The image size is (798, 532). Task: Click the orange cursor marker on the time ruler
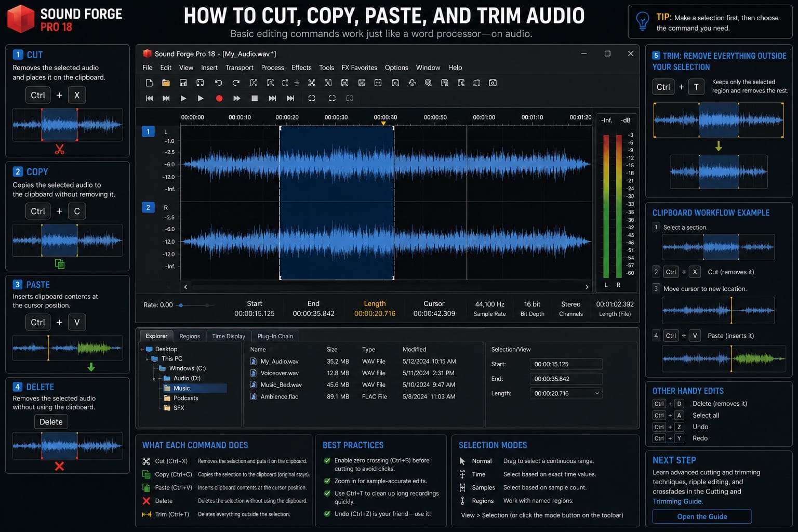tap(383, 123)
